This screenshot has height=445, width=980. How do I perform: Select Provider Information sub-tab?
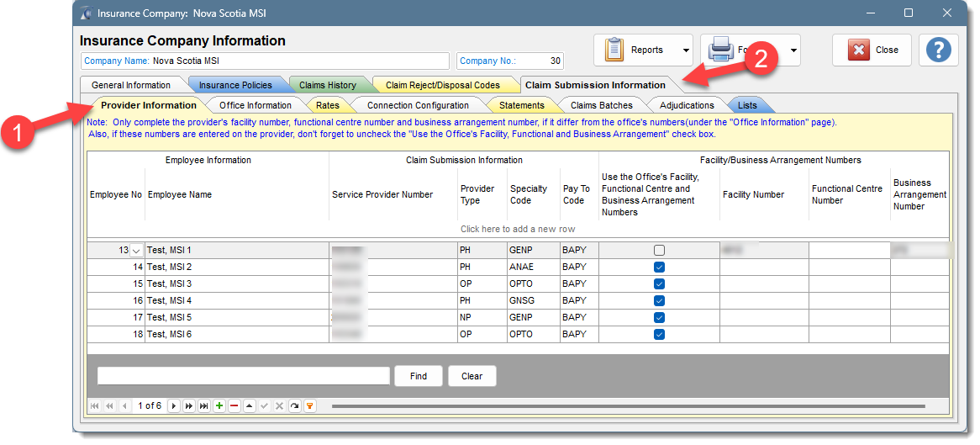click(149, 105)
